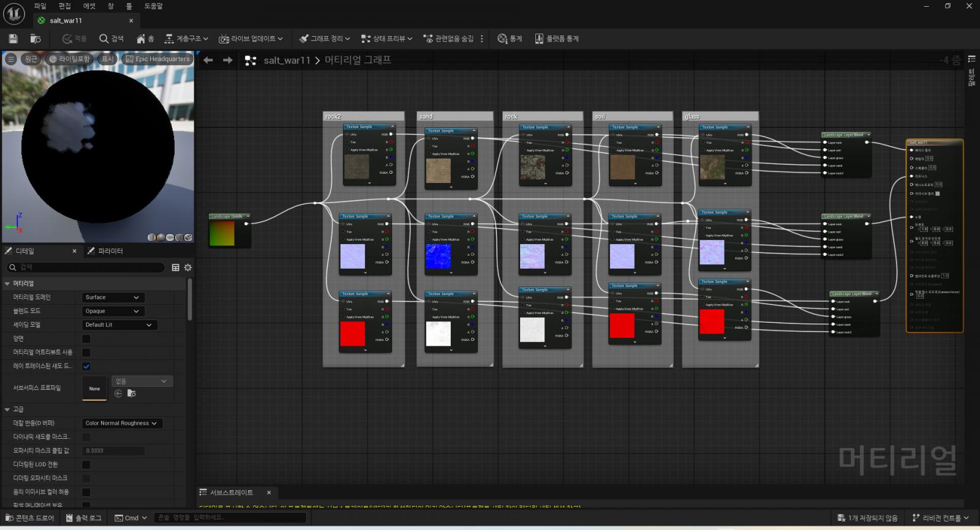
Task: Open Platform Stats (플랫폼 통계)
Action: click(x=556, y=39)
